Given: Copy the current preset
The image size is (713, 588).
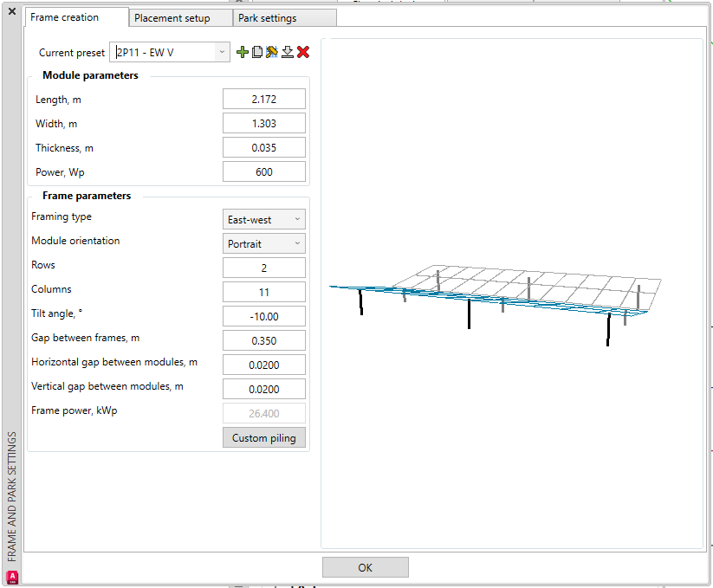Looking at the screenshot, I should 257,52.
